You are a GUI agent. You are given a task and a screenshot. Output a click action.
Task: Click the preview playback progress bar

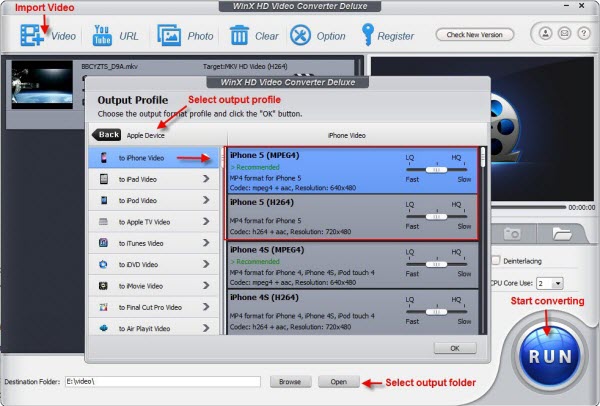529,207
